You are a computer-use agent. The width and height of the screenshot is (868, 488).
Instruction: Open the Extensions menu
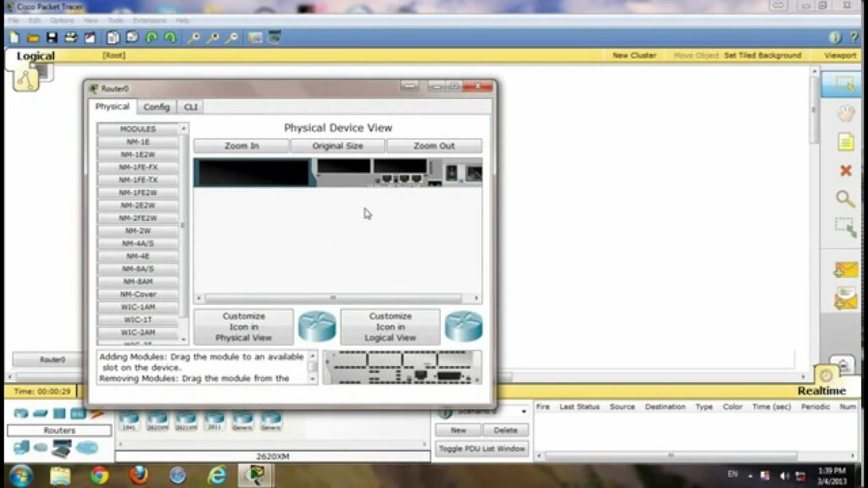[148, 19]
